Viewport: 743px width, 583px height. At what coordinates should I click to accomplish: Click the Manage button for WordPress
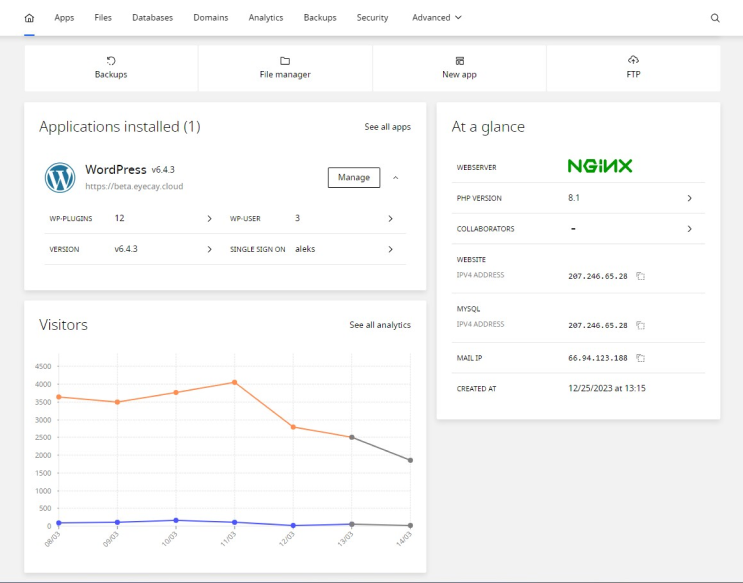(x=354, y=177)
